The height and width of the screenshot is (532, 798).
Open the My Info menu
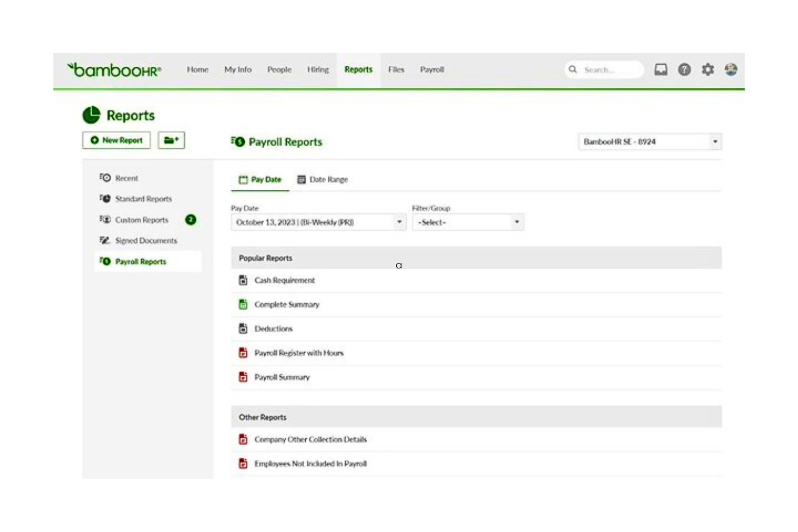coord(238,70)
